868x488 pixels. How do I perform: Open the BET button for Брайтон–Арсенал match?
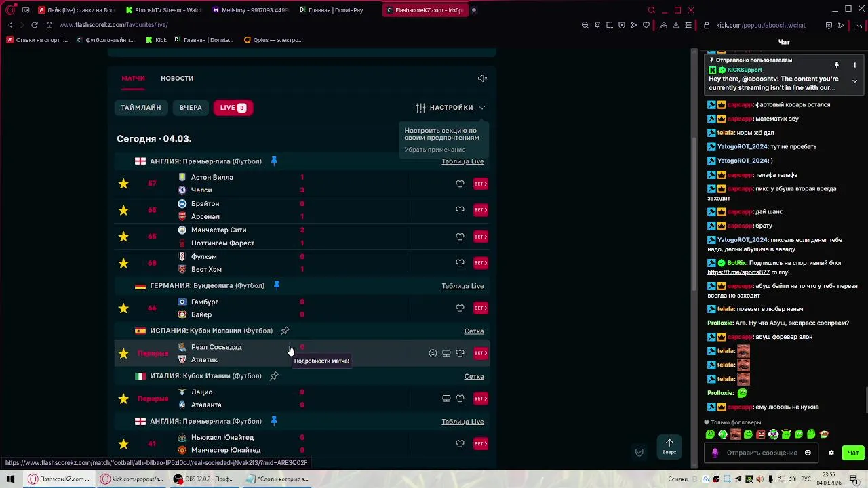click(x=481, y=210)
